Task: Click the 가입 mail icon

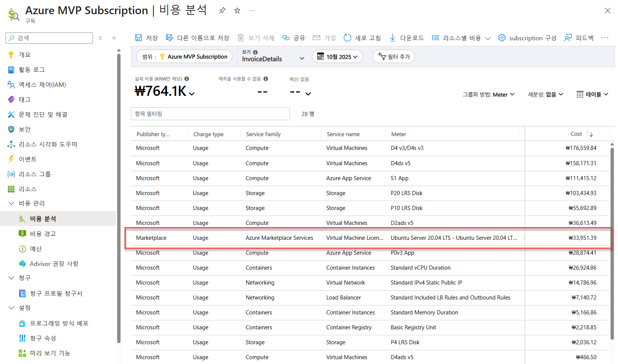Action: [x=316, y=38]
